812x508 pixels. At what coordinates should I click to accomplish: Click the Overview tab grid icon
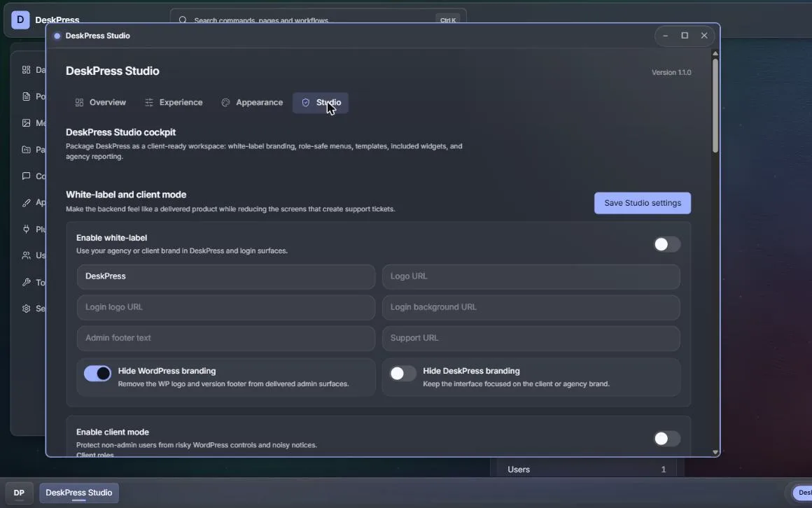coord(79,103)
